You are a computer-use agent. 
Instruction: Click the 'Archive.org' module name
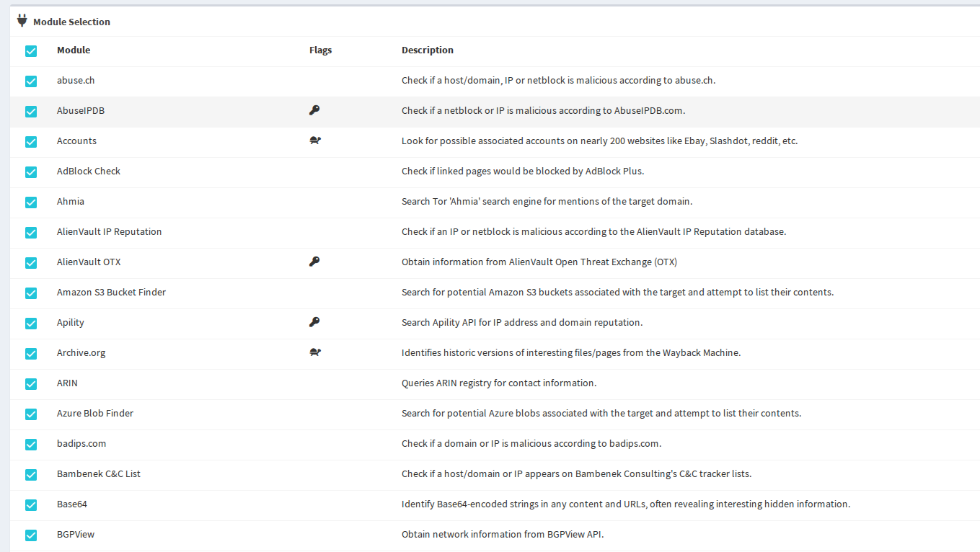[81, 352]
